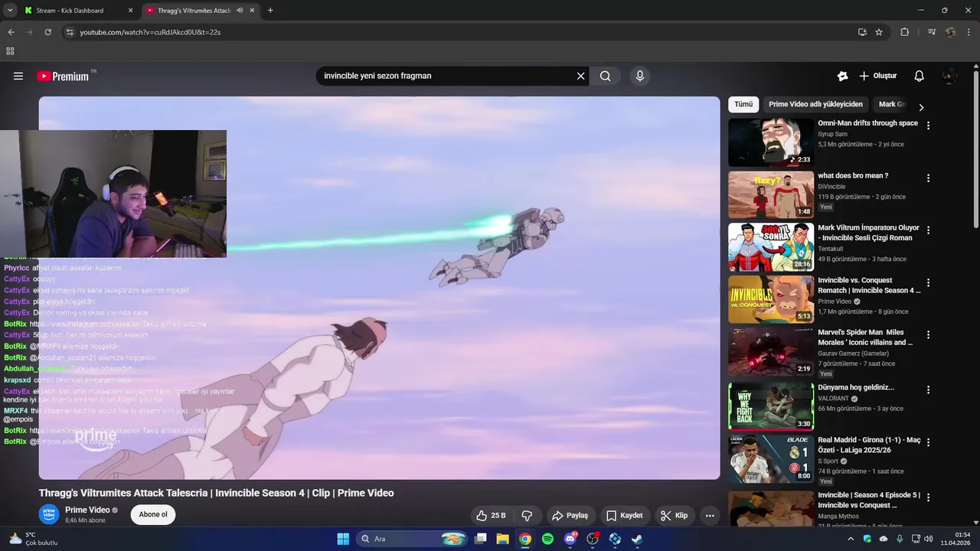Viewport: 980px width, 551px height.
Task: Open the Windows Start menu
Action: coord(343,539)
